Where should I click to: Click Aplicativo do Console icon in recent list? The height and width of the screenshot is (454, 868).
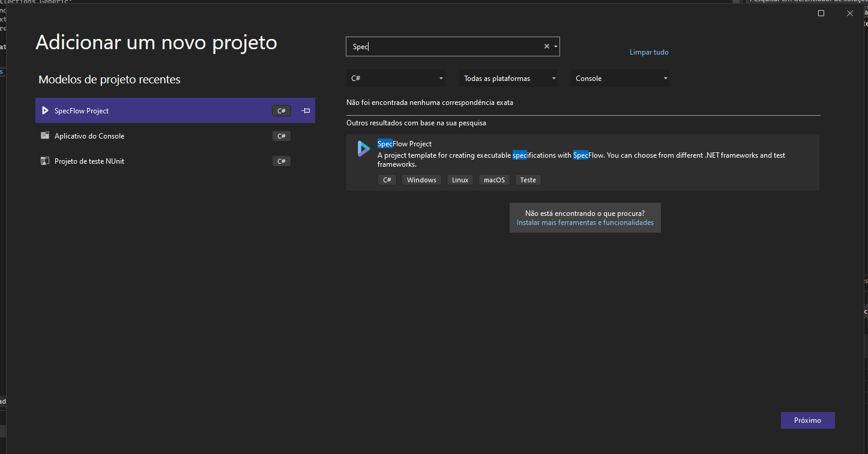[x=44, y=136]
